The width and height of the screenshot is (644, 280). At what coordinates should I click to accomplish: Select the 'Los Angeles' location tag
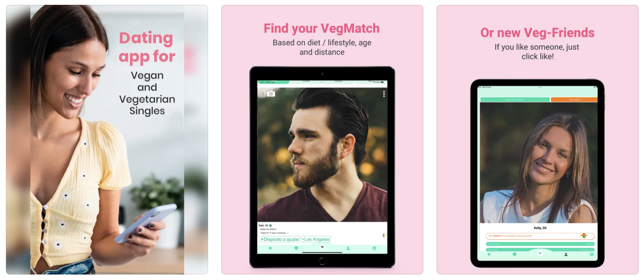(316, 239)
